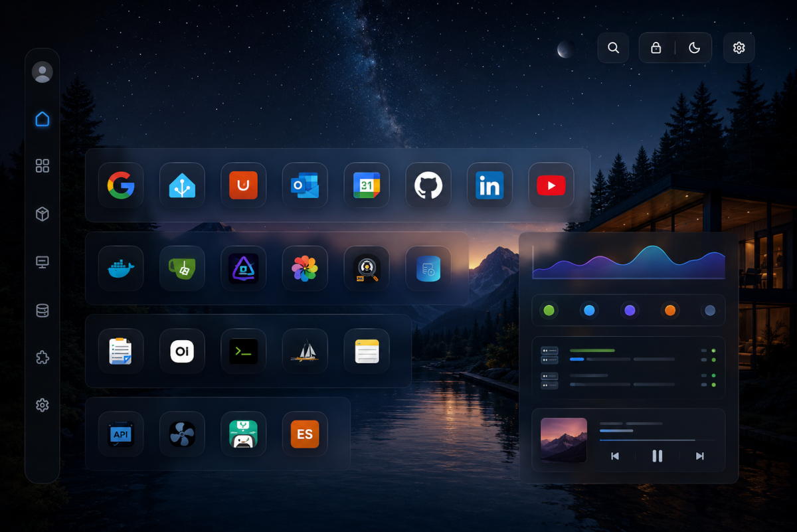Open the green robot face tile
Viewport: 797px width, 532px height.
pyautogui.click(x=244, y=434)
